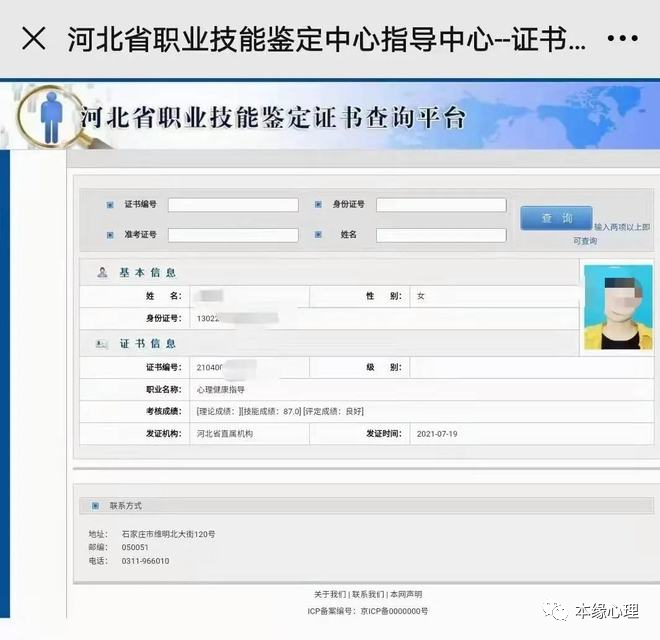Click the bullet icon beside 姓名 search label
660x640 pixels.
coord(318,235)
